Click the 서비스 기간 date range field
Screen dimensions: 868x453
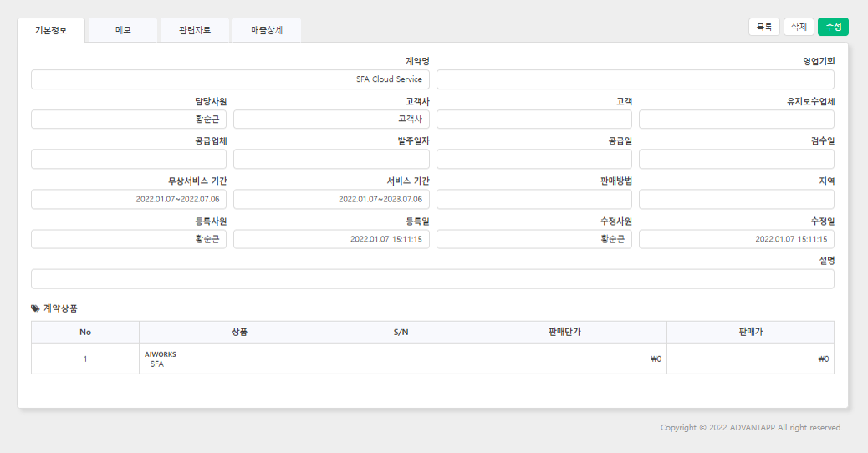tap(332, 199)
